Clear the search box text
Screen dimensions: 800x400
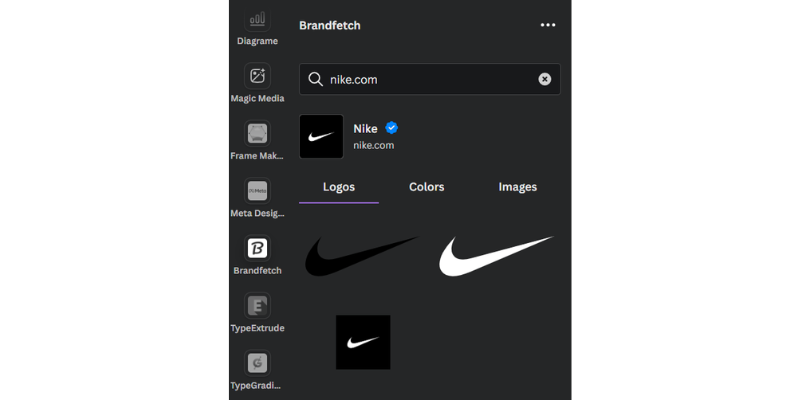pyautogui.click(x=545, y=79)
